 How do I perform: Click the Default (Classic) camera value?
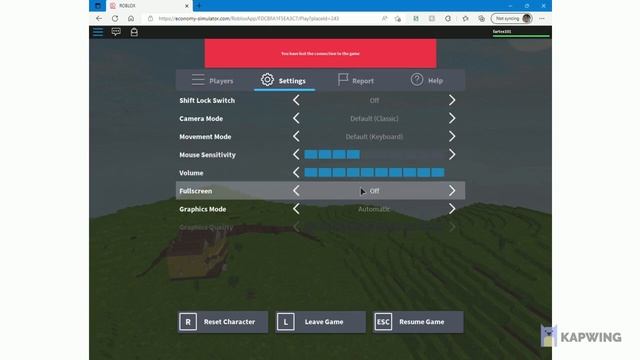coord(374,118)
